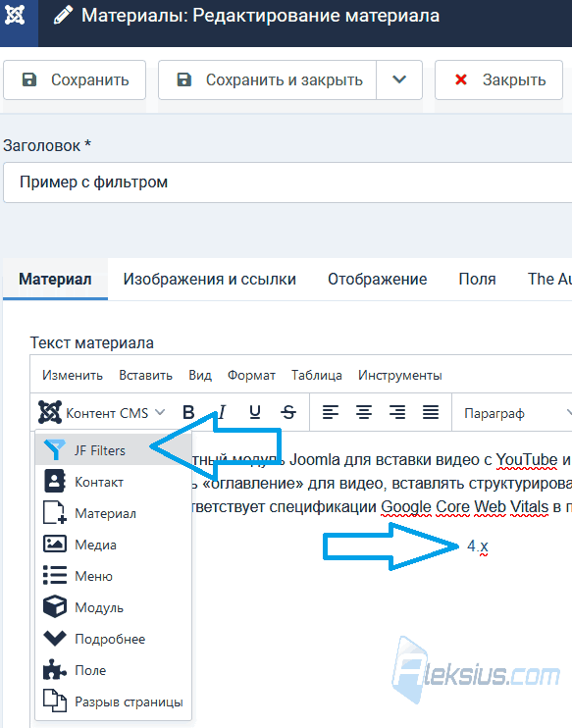Toggle underline formatting
This screenshot has width=572, height=728.
click(255, 412)
